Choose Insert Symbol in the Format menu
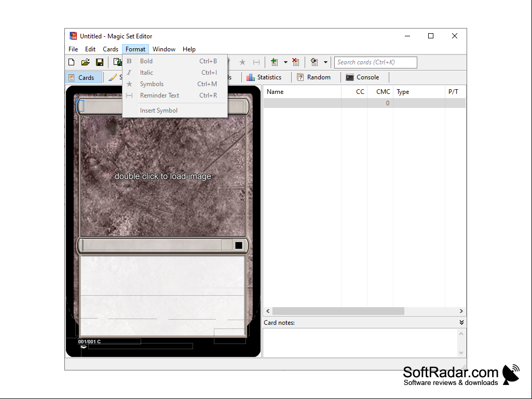The width and height of the screenshot is (532, 399). (x=175, y=111)
